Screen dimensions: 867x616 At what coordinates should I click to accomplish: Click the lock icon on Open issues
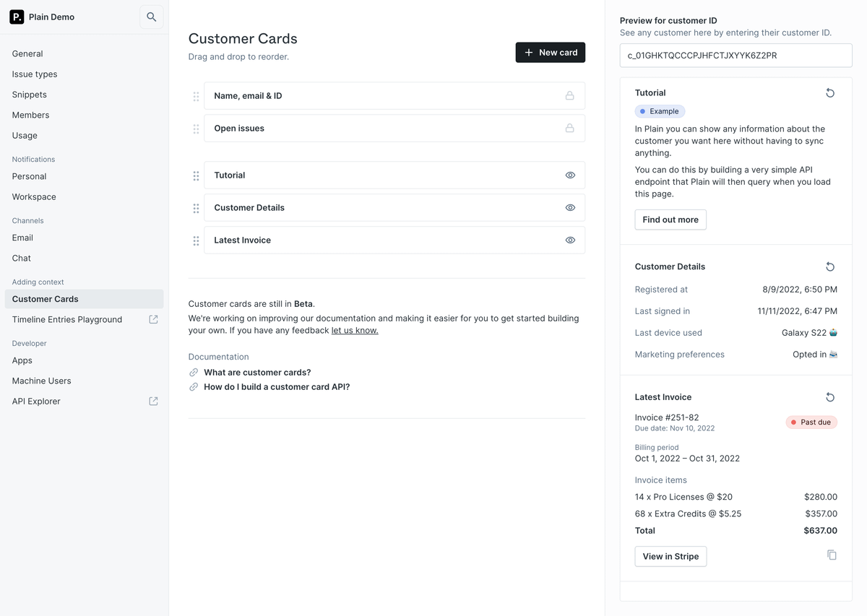(569, 129)
